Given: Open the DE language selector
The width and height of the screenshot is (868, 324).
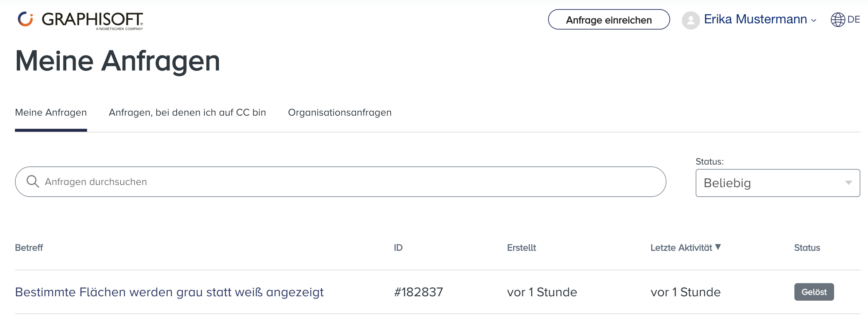Looking at the screenshot, I should click(x=853, y=20).
